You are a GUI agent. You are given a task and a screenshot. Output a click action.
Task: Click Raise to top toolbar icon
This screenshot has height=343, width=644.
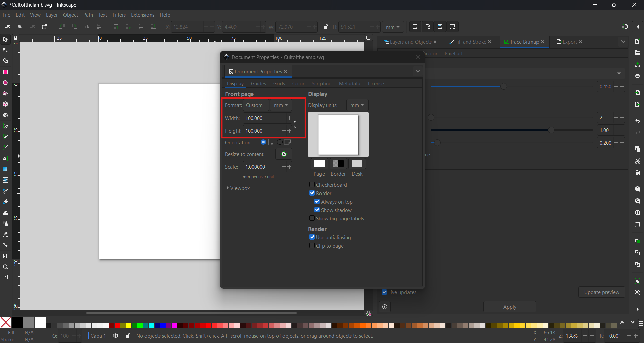[x=116, y=27]
